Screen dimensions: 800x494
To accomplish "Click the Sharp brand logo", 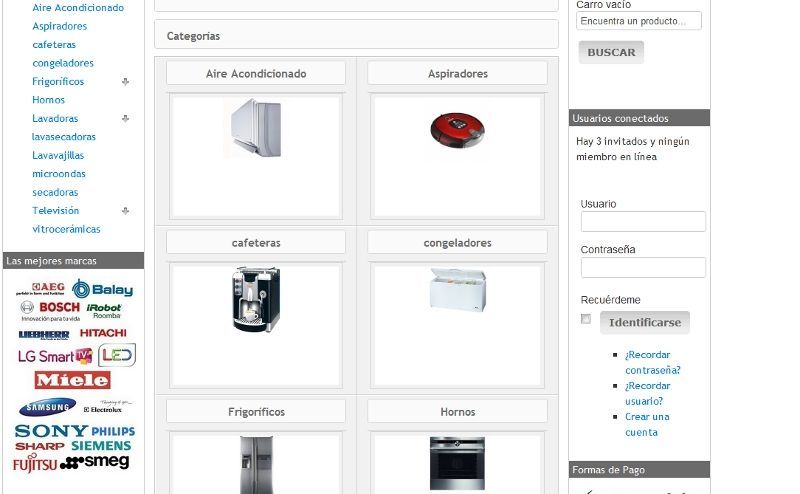I will click(x=40, y=447).
